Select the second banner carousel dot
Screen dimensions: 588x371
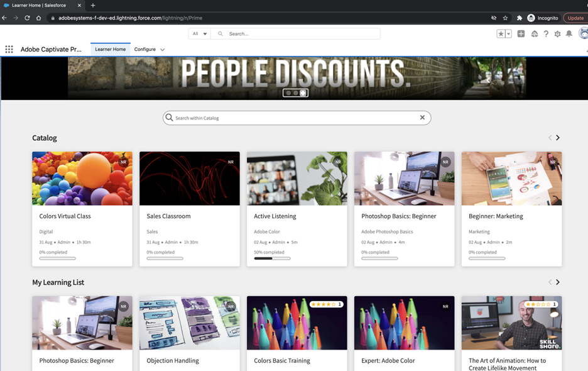(295, 93)
